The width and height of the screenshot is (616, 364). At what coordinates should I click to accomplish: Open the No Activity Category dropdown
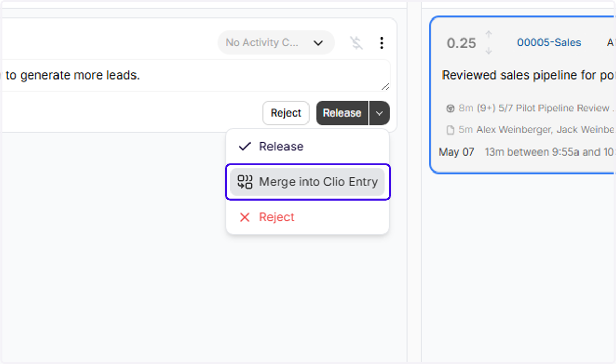tap(276, 43)
